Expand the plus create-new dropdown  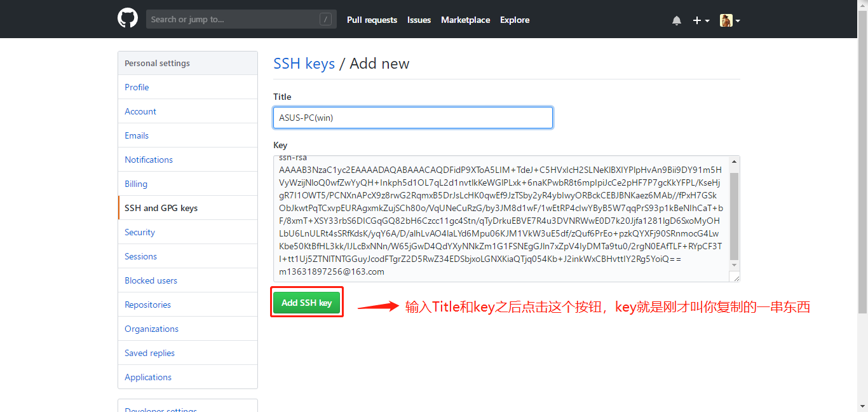[x=701, y=20]
